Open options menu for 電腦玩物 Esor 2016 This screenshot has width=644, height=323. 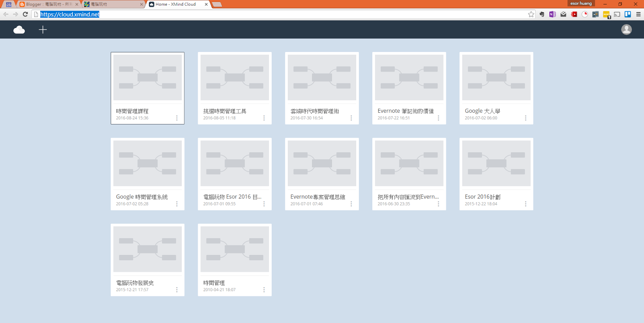point(264,204)
